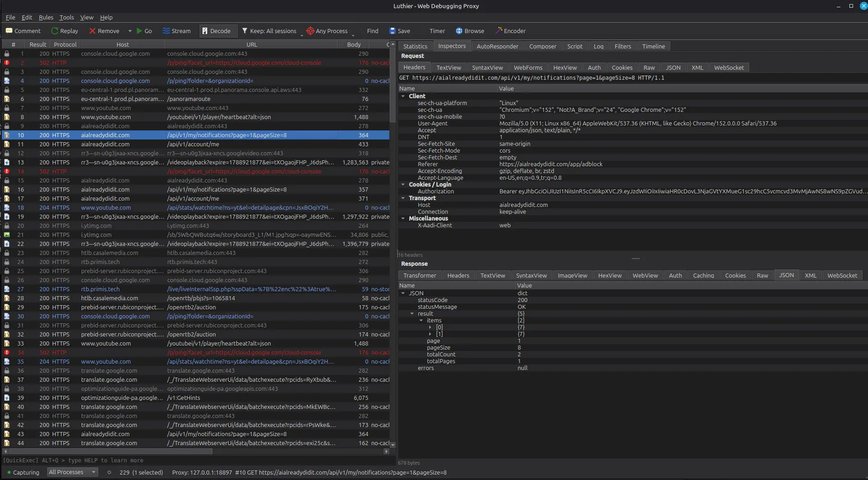Expand the [1] item node
Image resolution: width=868 pixels, height=480 pixels.
(x=430, y=334)
